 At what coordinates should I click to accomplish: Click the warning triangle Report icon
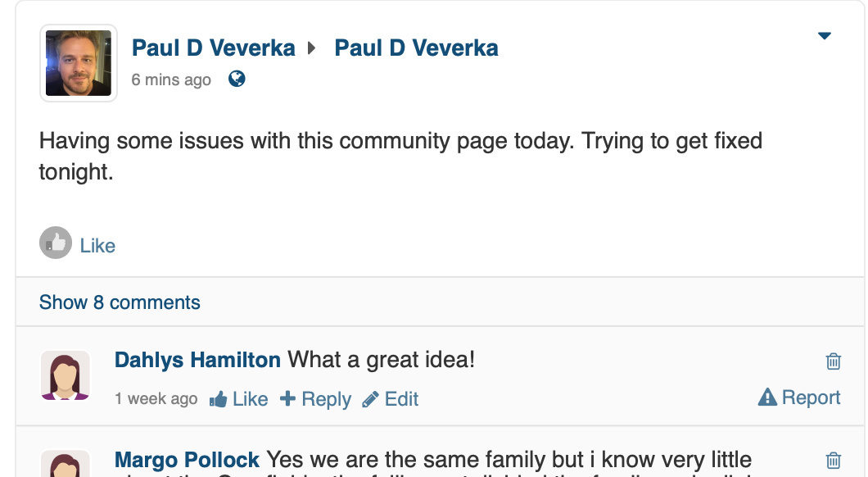[767, 397]
